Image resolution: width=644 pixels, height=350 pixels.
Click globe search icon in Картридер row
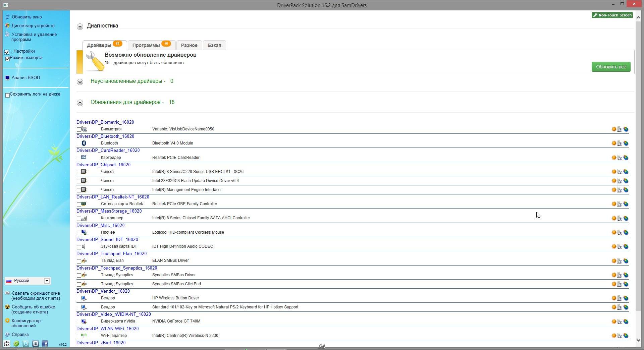click(626, 158)
